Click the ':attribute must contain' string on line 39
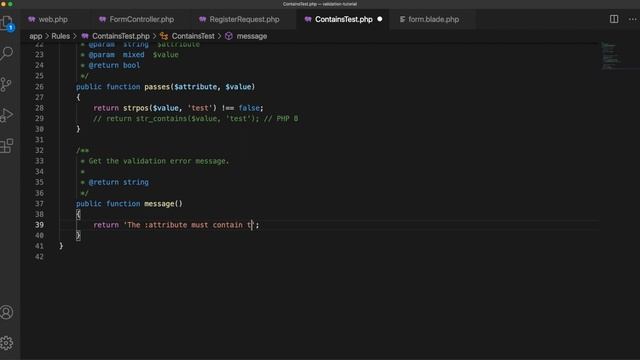This screenshot has height=360, width=640. [194, 225]
